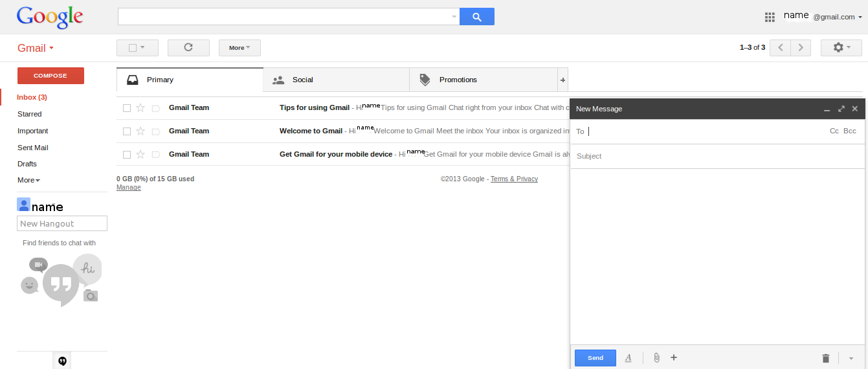Image resolution: width=868 pixels, height=369 pixels.
Task: Refresh the inbox with the reload icon
Action: [x=188, y=47]
